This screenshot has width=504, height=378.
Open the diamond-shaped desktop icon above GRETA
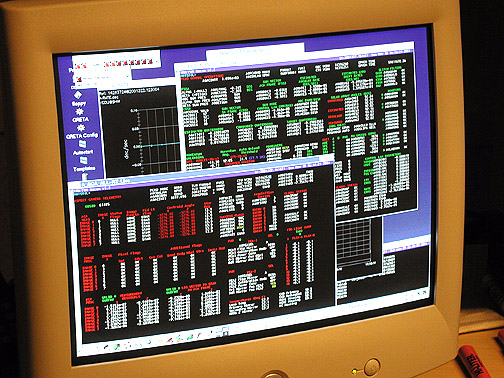tap(78, 95)
